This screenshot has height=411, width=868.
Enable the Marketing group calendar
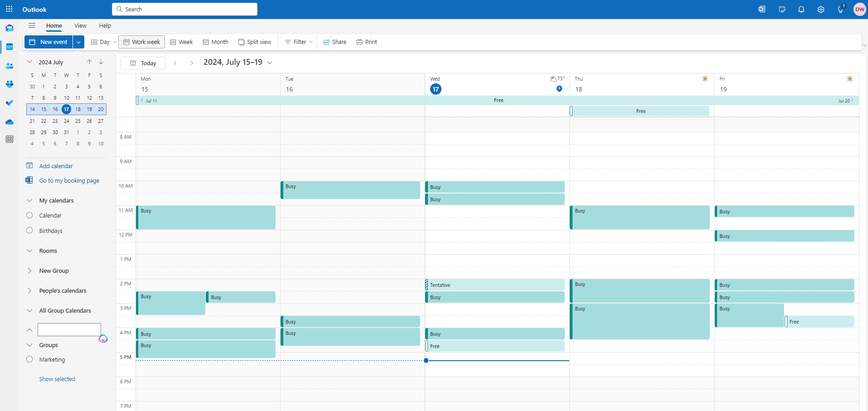pos(29,359)
